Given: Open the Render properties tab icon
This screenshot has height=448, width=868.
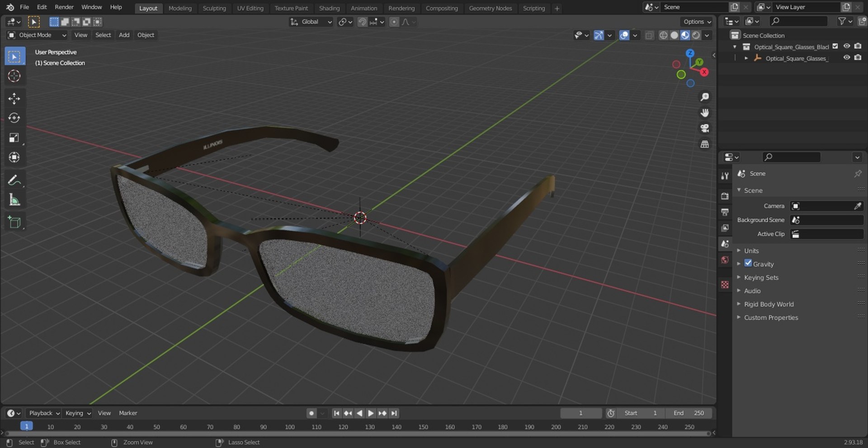Looking at the screenshot, I should pos(725,196).
